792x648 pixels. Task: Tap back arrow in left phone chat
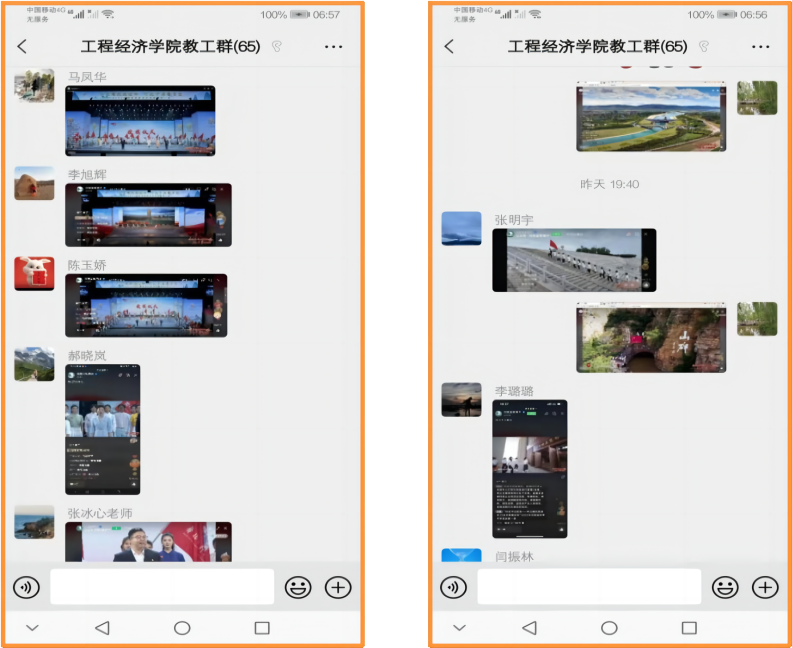point(22,47)
